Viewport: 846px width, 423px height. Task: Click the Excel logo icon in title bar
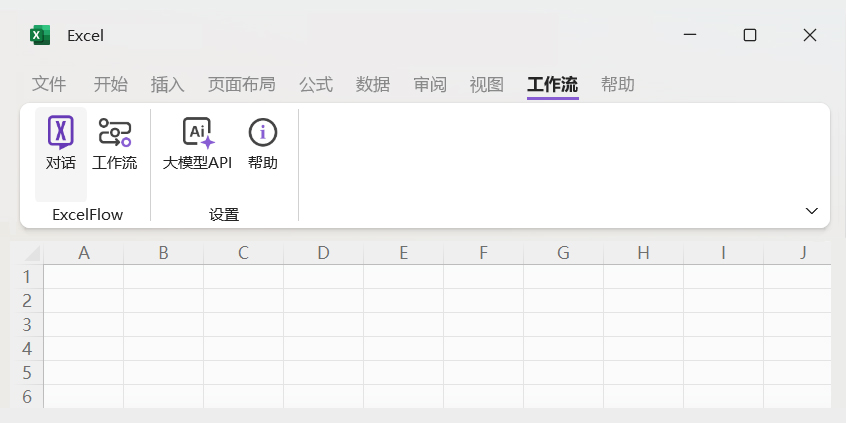point(40,35)
